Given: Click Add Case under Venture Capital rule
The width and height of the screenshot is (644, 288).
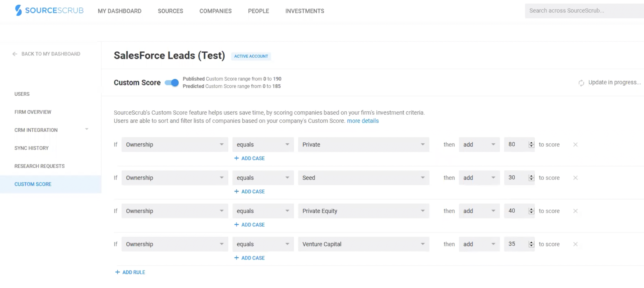Looking at the screenshot, I should pos(250,258).
